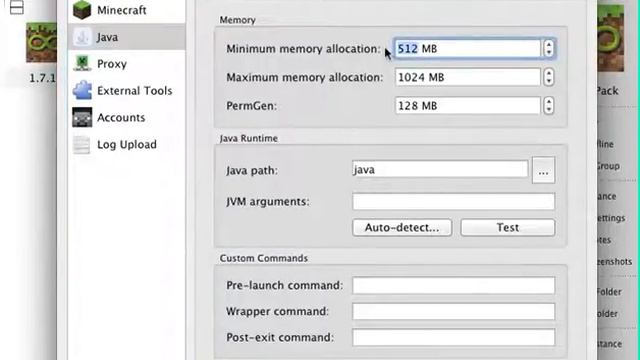The width and height of the screenshot is (640, 360).
Task: Select the Java sidebar label
Action: 107,37
